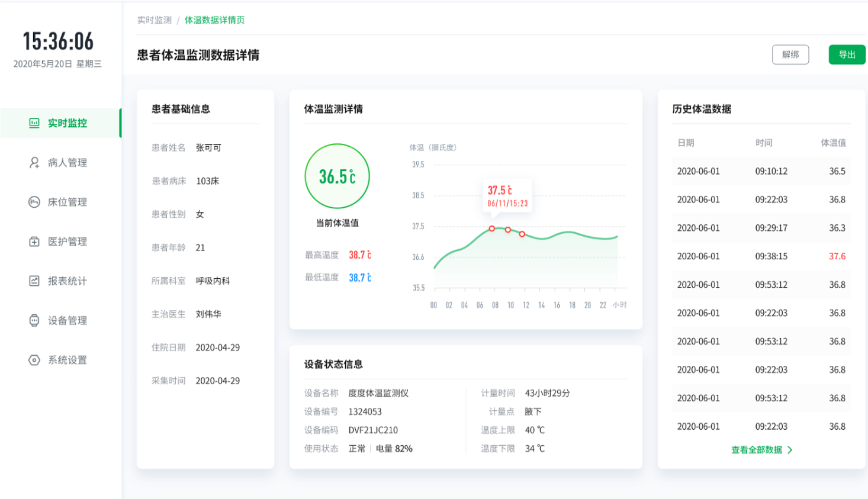Click the 日期 column header
This screenshot has height=499, width=868.
tap(686, 143)
